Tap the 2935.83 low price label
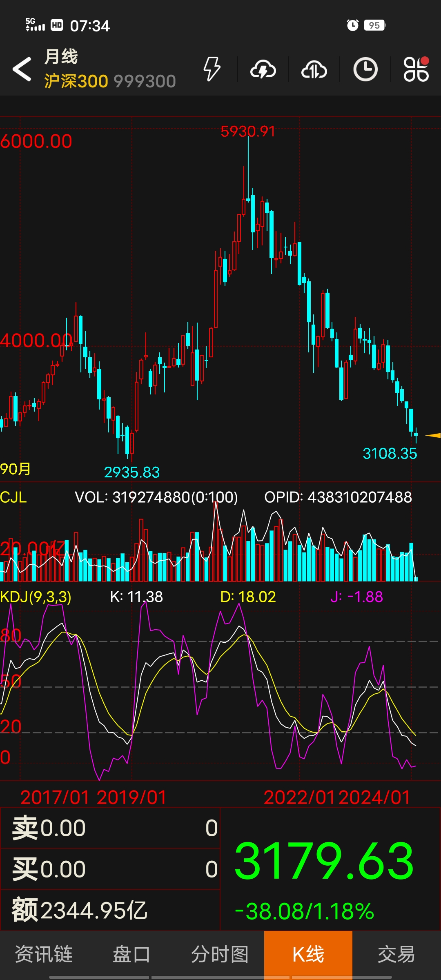The image size is (441, 980). click(x=131, y=472)
